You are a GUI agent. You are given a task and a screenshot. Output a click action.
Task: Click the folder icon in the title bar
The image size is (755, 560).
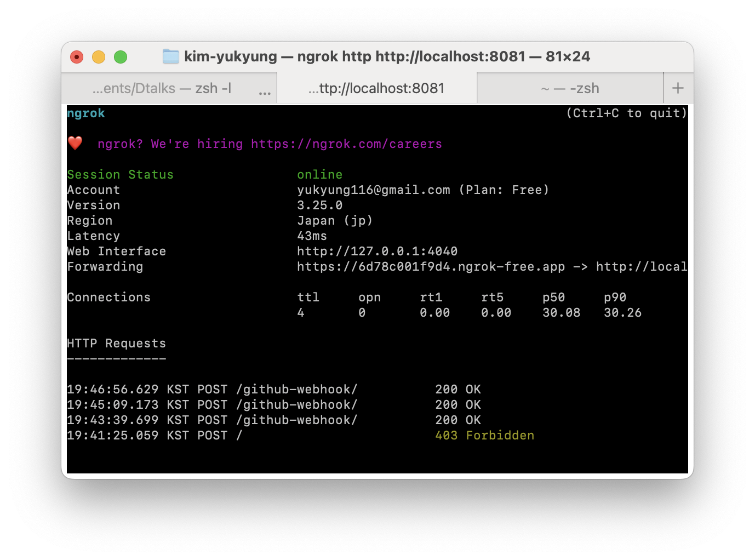coord(171,56)
